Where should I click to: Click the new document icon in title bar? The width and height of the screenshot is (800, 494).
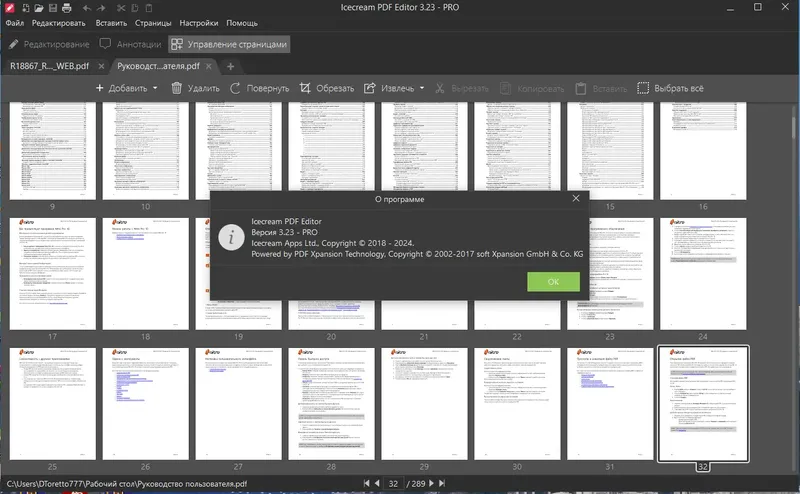[x=26, y=8]
